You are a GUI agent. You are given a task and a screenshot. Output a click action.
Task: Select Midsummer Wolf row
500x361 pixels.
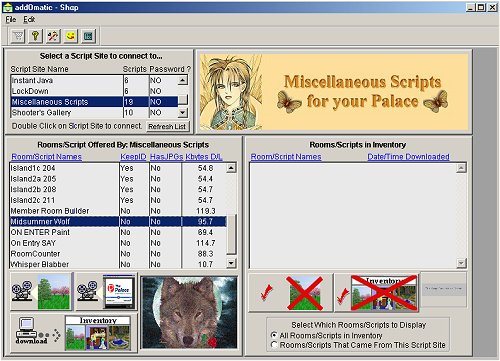click(x=118, y=221)
